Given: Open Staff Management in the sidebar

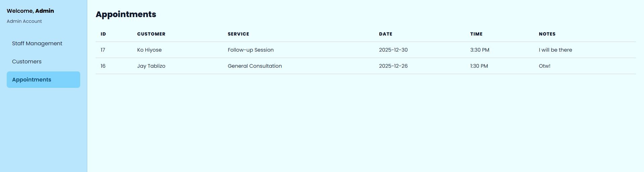Looking at the screenshot, I should [x=37, y=44].
